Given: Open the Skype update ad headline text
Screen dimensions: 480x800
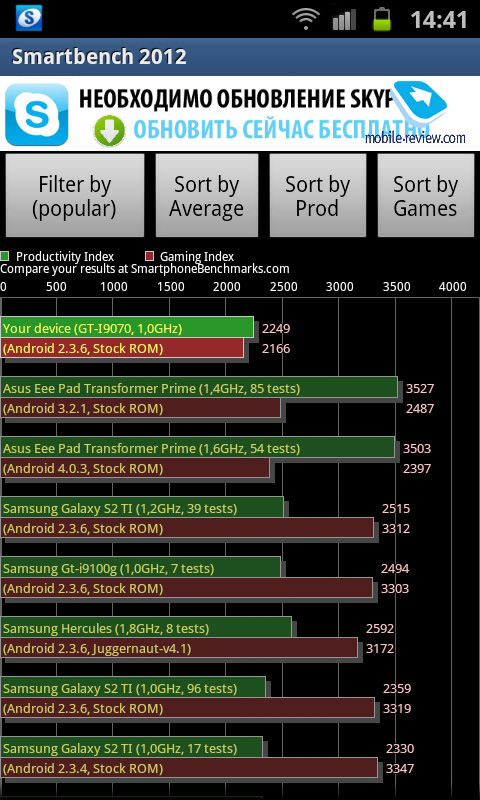Looking at the screenshot, I should 236,98.
